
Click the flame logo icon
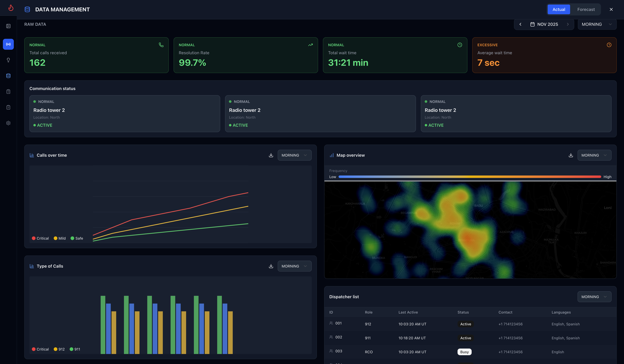11,8
